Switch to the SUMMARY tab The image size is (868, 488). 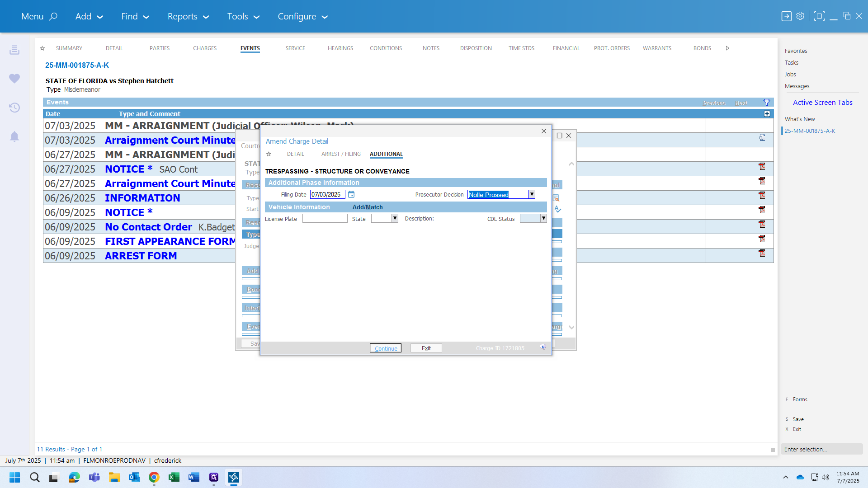[69, 48]
